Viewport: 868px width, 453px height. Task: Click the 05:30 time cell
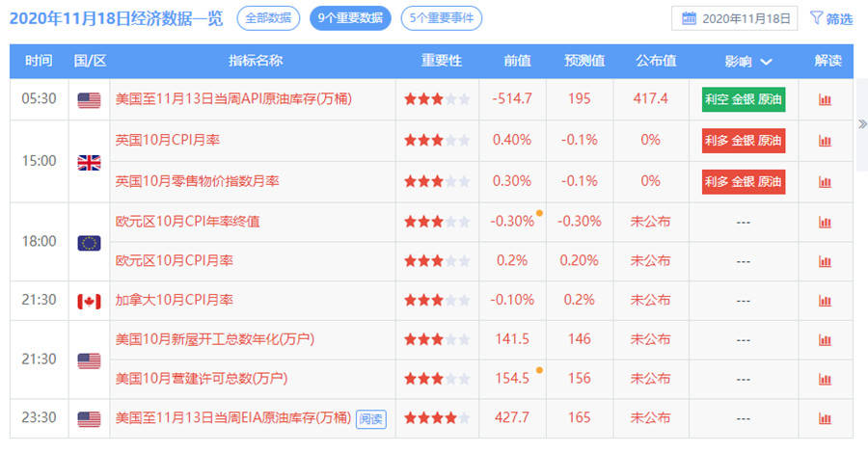tap(39, 99)
